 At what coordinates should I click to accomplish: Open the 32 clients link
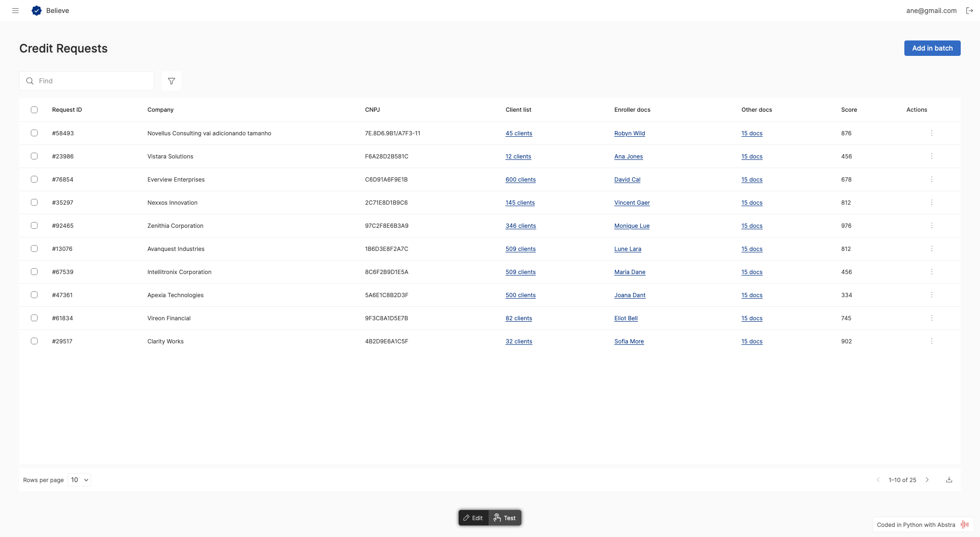(519, 341)
